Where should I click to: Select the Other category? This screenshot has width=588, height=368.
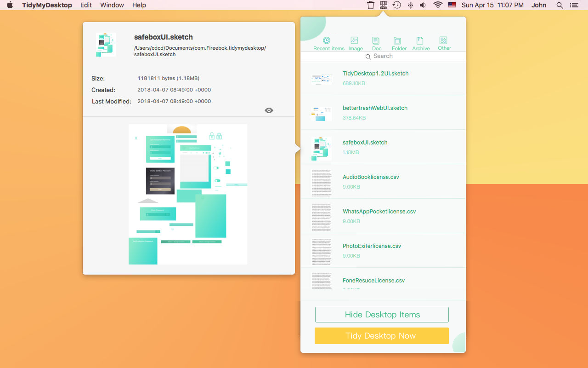pos(444,44)
